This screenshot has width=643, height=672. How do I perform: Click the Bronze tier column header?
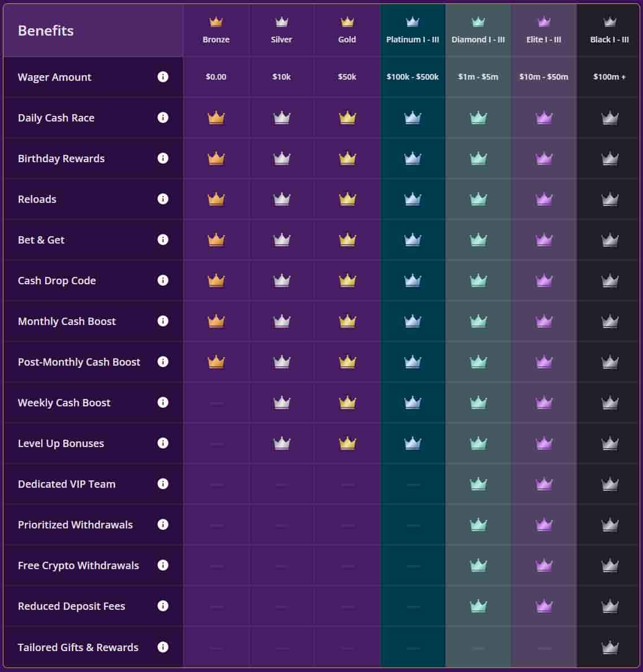[216, 31]
